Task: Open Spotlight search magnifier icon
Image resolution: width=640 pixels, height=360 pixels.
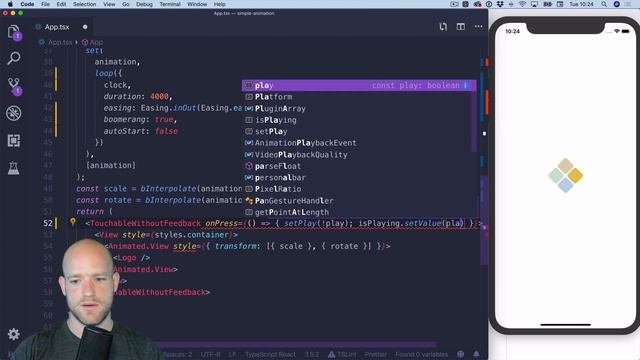Action: click(x=604, y=4)
